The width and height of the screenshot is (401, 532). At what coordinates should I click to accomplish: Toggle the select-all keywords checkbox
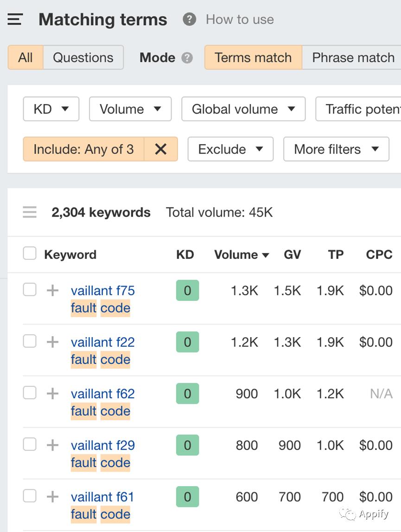[30, 253]
